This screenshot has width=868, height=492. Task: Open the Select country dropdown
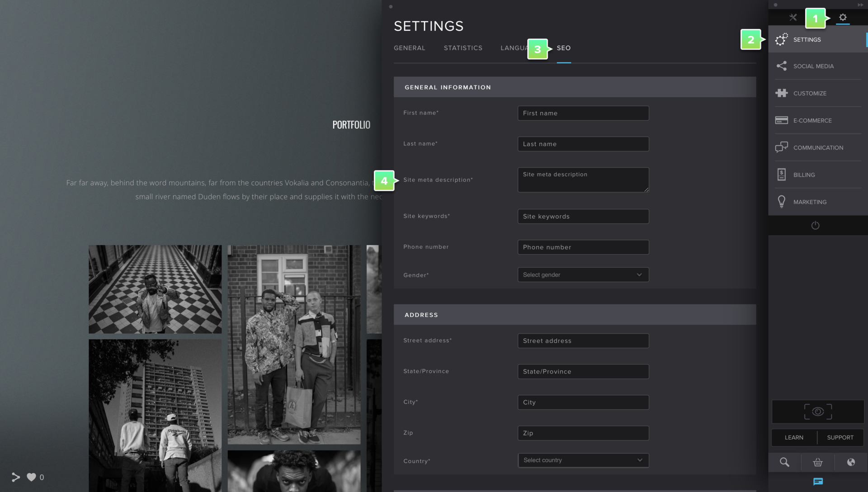click(x=583, y=460)
